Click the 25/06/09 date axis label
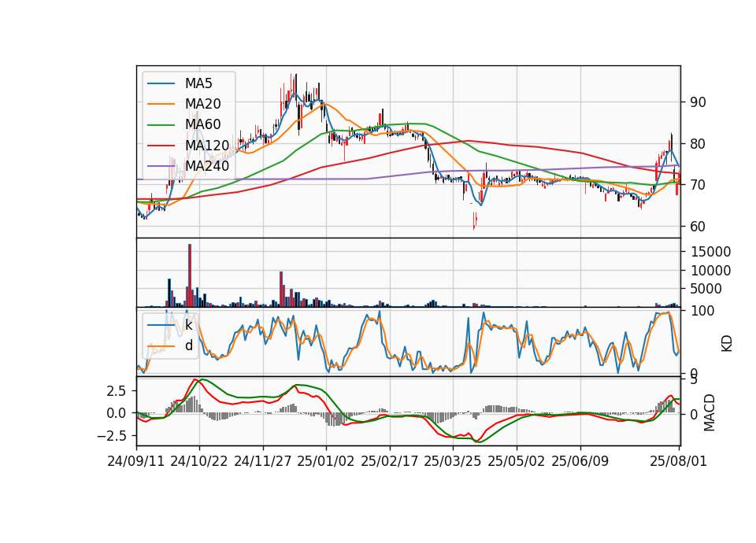This screenshot has height=543, width=756. coord(580,461)
